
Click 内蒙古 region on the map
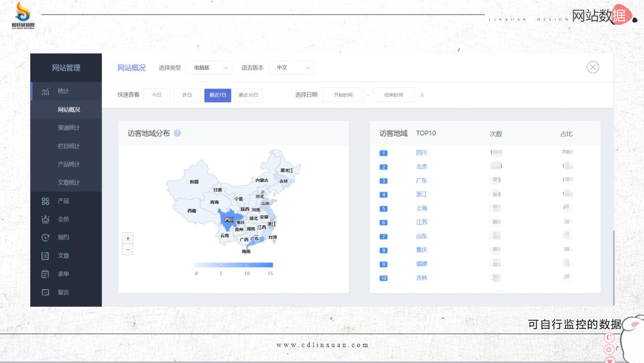(262, 180)
